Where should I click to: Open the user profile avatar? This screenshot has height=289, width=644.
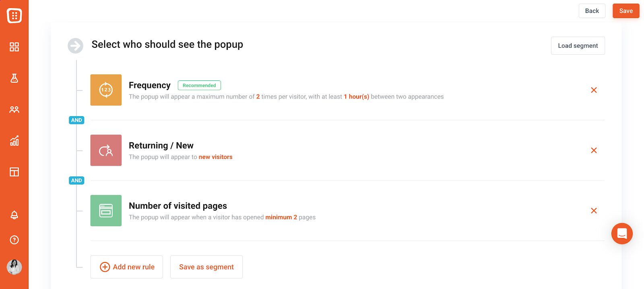pos(14,267)
